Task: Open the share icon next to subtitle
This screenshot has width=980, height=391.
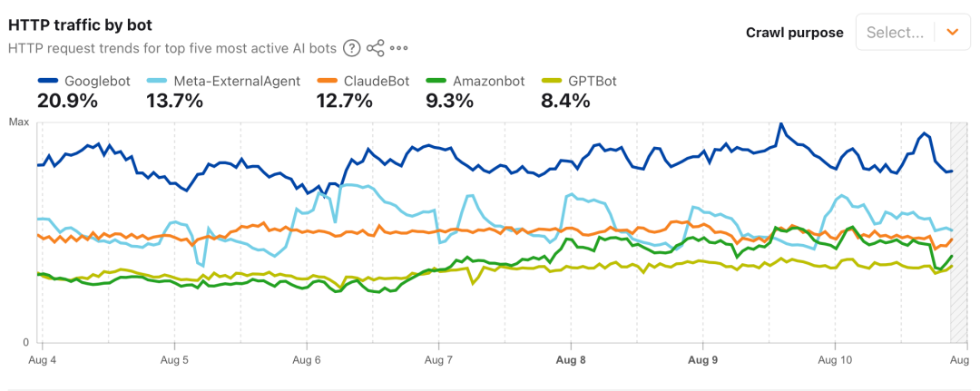Action: pyautogui.click(x=376, y=48)
